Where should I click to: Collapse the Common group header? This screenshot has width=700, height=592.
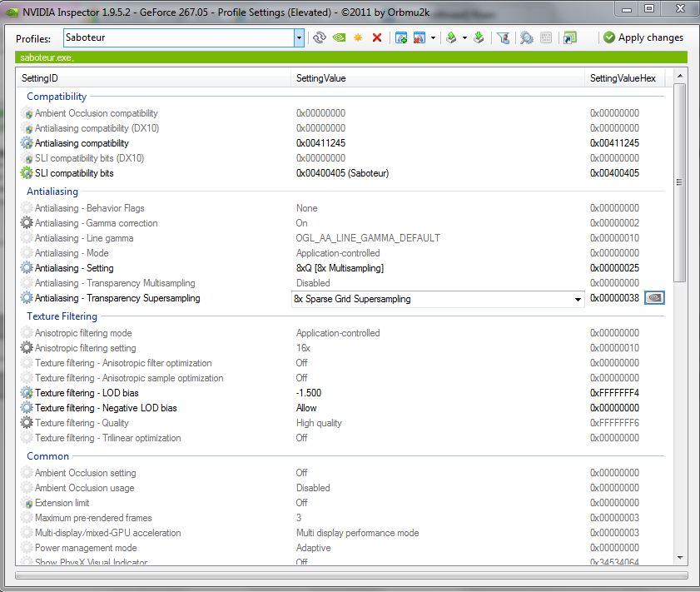(x=47, y=455)
